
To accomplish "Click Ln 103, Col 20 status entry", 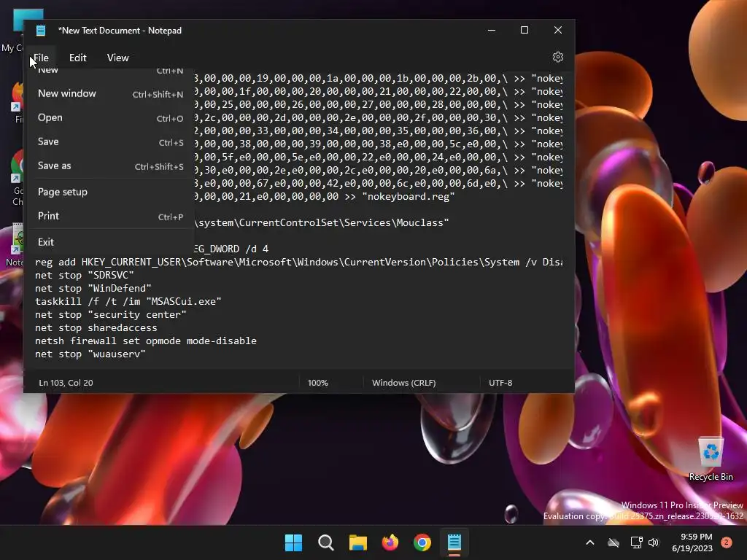I will [66, 383].
